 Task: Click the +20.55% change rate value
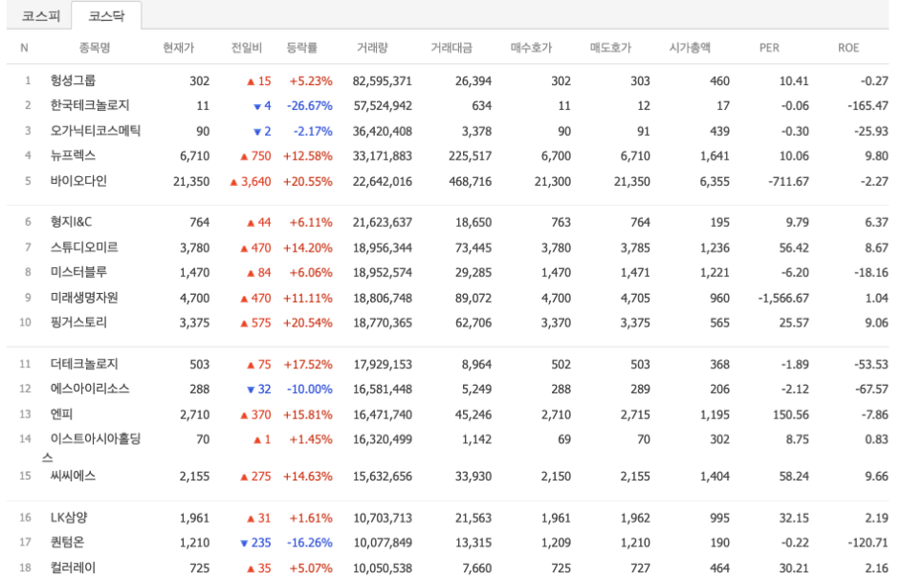tap(308, 182)
